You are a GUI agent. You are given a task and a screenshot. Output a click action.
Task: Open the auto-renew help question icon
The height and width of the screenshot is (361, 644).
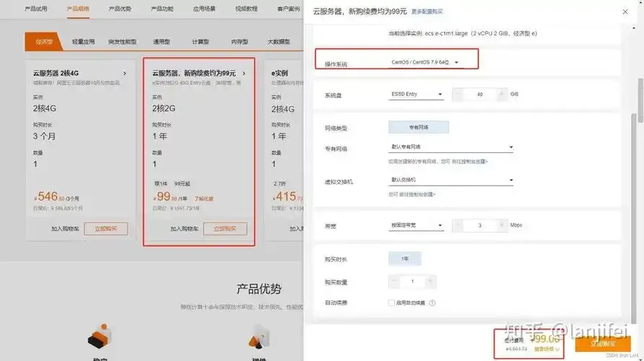click(x=432, y=303)
